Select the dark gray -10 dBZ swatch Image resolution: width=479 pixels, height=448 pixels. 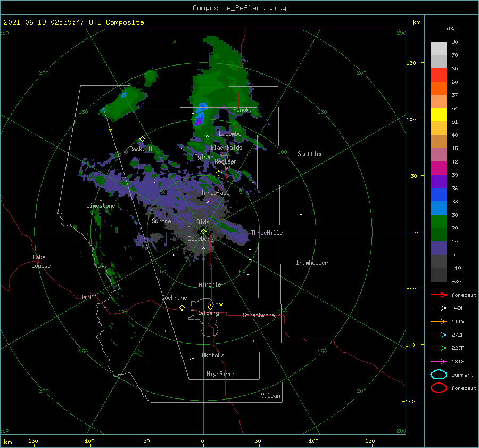tap(439, 274)
